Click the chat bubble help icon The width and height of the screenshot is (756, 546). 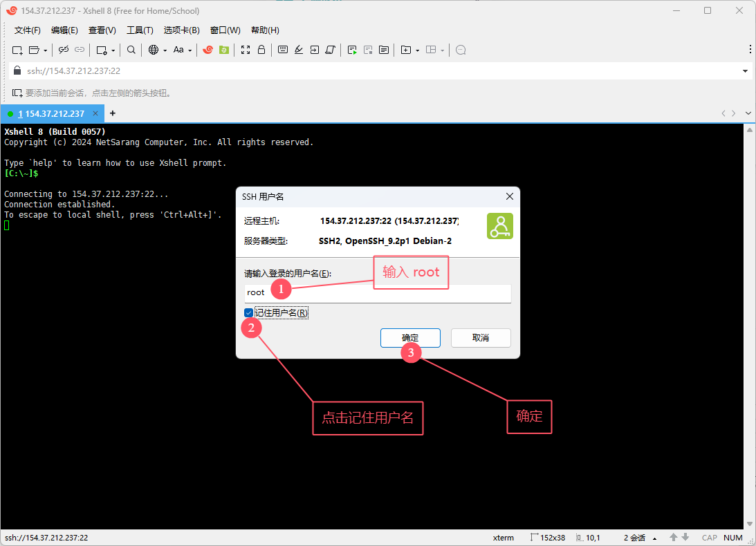(461, 50)
